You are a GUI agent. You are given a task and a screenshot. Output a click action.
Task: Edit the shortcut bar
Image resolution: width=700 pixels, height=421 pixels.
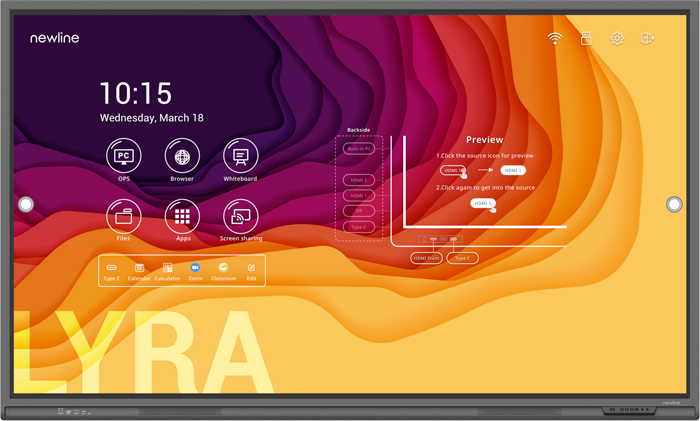click(251, 268)
